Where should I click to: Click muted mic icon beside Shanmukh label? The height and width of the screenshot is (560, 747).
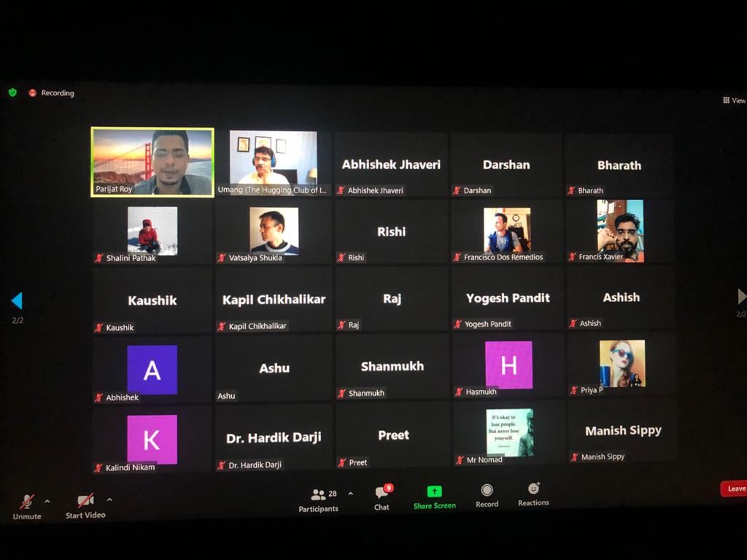342,393
